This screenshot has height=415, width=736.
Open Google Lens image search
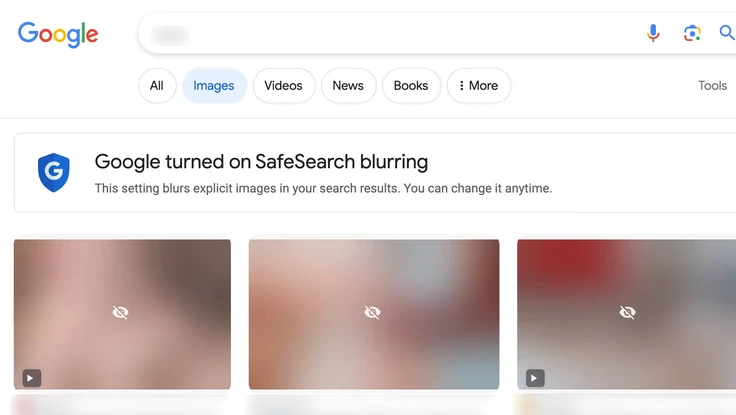[x=692, y=34]
